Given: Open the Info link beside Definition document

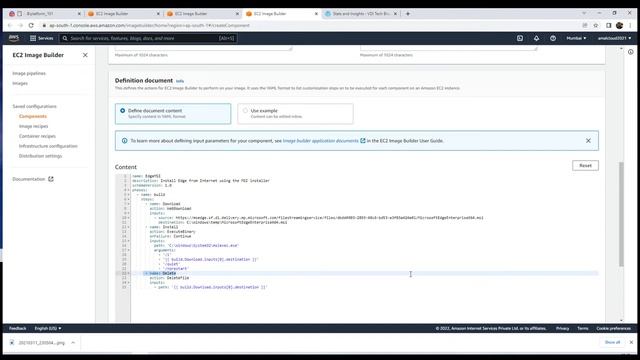Looking at the screenshot, I should (x=180, y=81).
